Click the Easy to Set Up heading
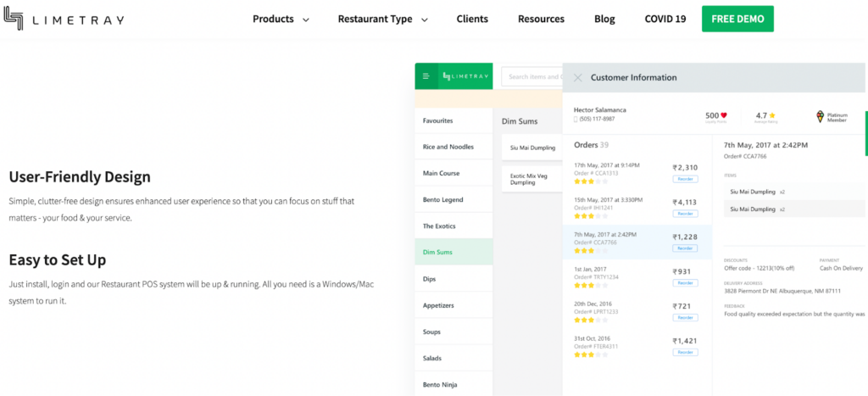This screenshot has width=868, height=396. (58, 259)
